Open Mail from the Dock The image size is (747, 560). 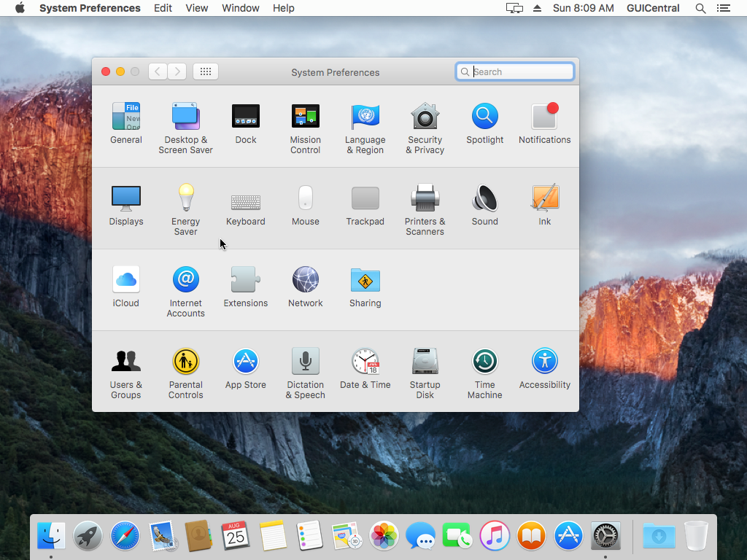(x=162, y=535)
